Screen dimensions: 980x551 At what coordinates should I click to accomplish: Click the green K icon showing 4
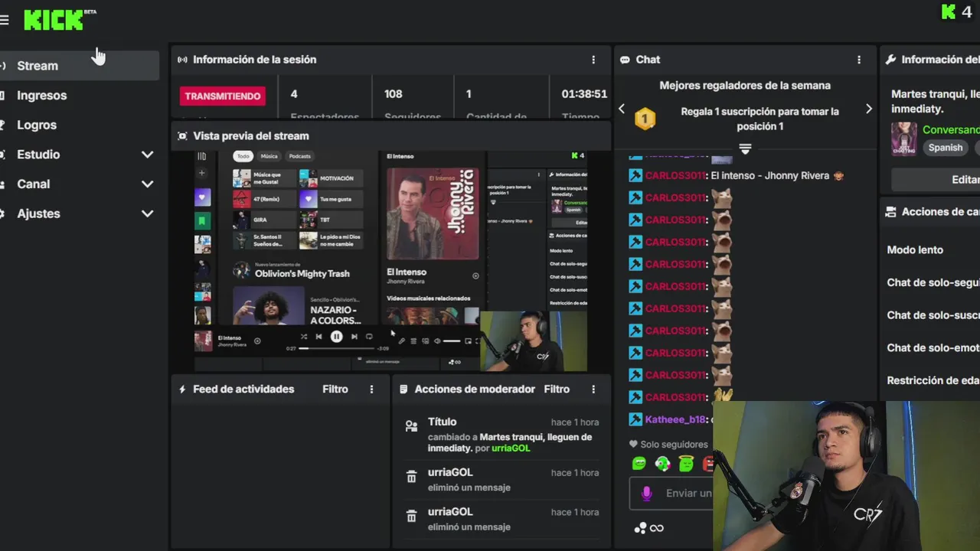957,11
